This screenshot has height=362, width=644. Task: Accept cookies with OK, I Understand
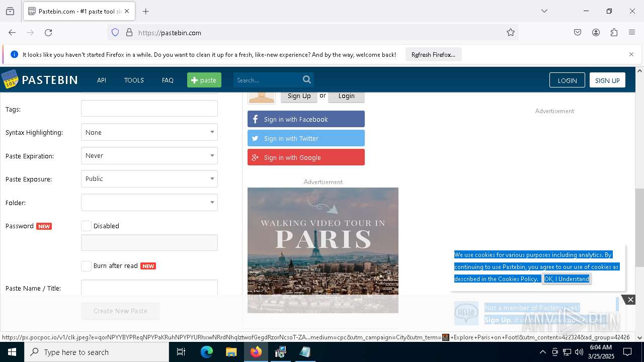pyautogui.click(x=567, y=279)
